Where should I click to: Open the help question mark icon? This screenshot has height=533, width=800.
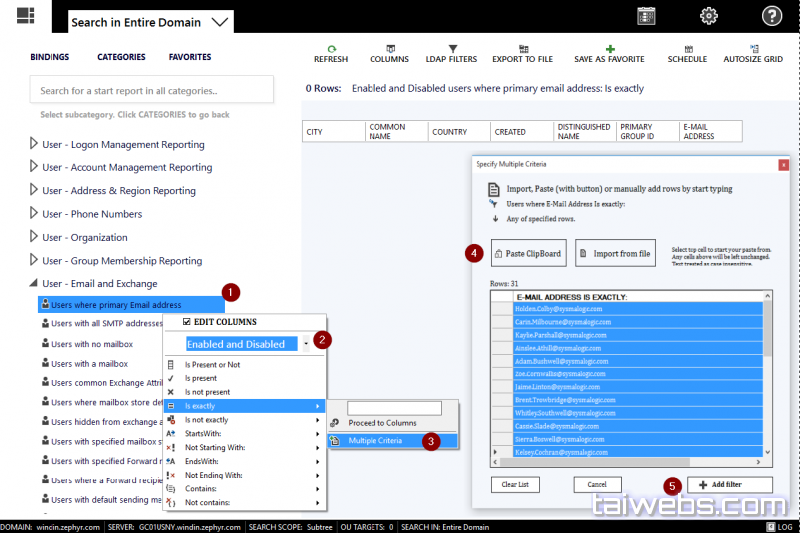pos(772,16)
